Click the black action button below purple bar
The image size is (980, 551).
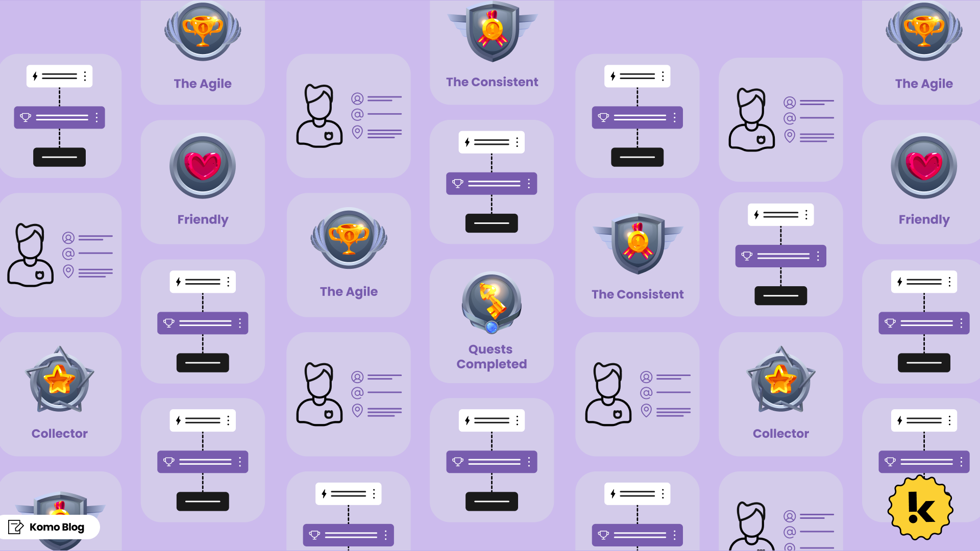(59, 157)
